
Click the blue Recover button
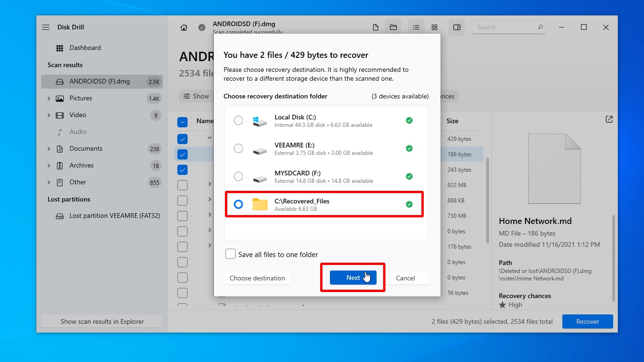click(588, 321)
